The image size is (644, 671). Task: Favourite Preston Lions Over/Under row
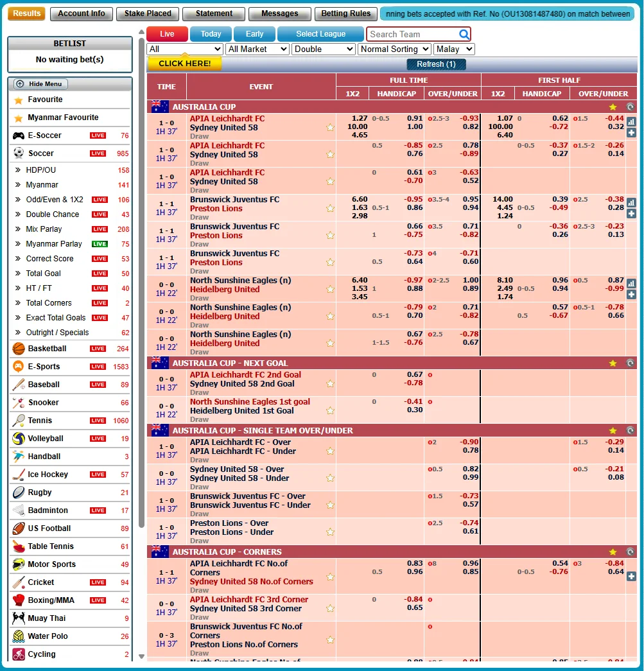point(330,532)
